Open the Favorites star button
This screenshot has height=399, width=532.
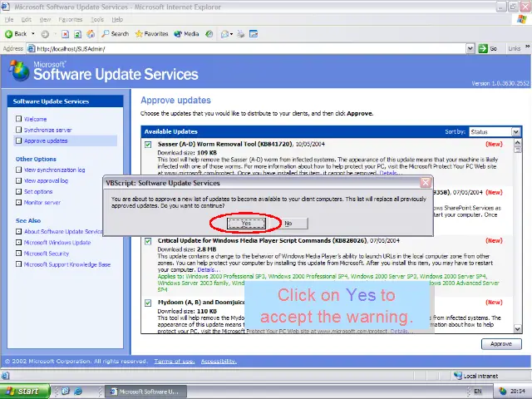point(151,34)
